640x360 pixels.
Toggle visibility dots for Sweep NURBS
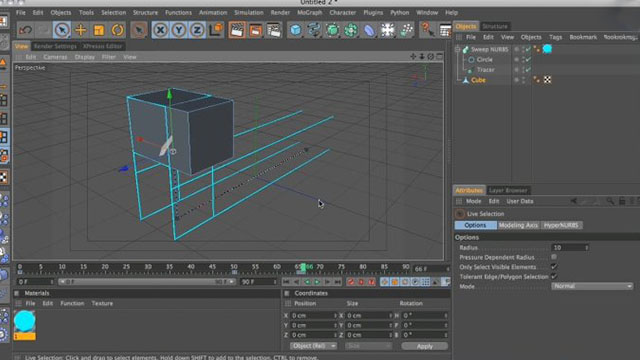tap(523, 49)
